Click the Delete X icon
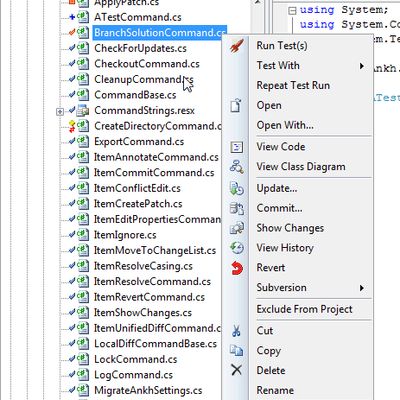The image size is (400, 400). (x=236, y=370)
